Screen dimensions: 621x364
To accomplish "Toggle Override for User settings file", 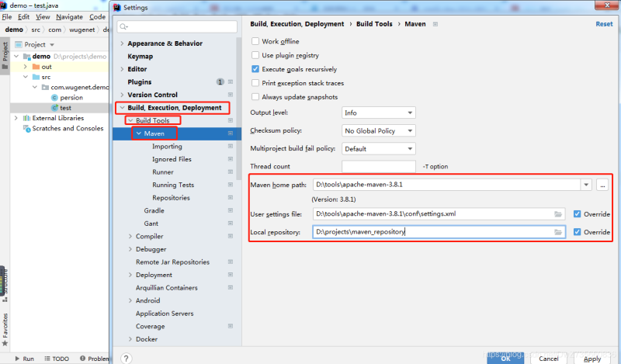I will coord(577,214).
